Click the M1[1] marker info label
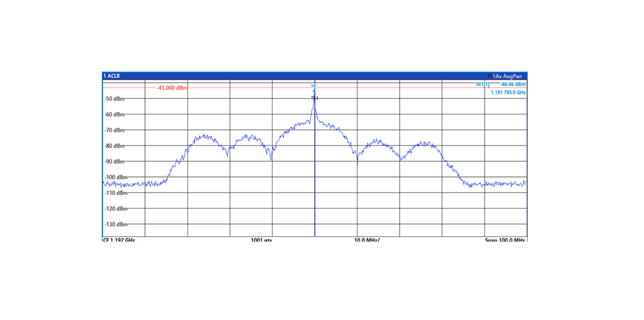The height and width of the screenshot is (320, 644). pos(482,84)
